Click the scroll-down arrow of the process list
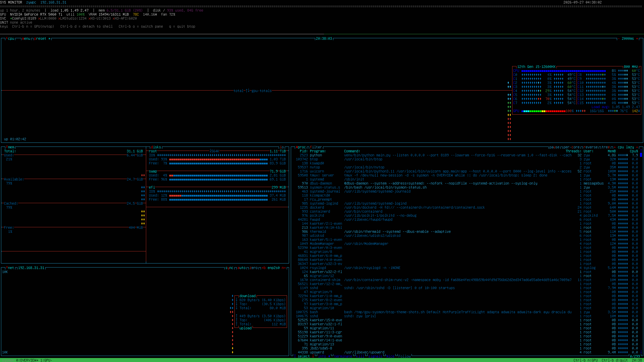 click(x=641, y=352)
